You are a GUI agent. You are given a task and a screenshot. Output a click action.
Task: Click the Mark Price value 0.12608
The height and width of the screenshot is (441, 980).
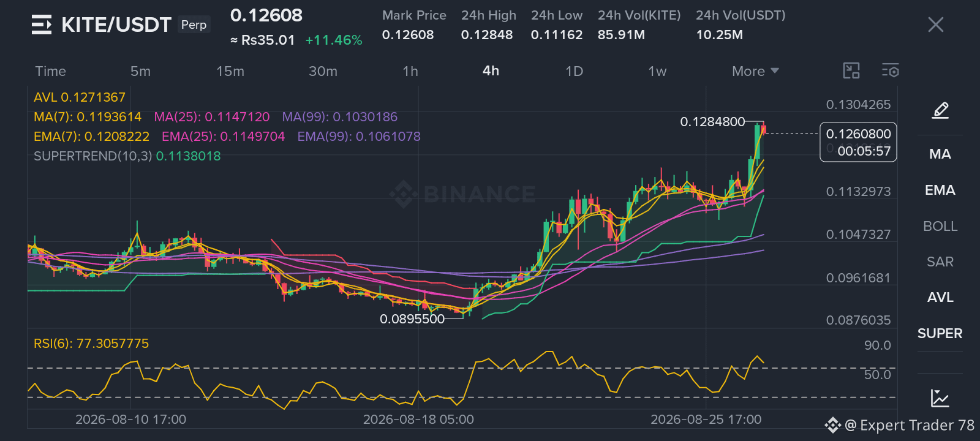tap(408, 35)
